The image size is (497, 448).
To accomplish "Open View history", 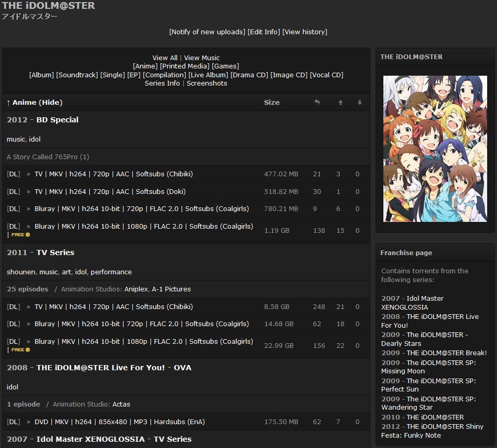I will pyautogui.click(x=305, y=32).
